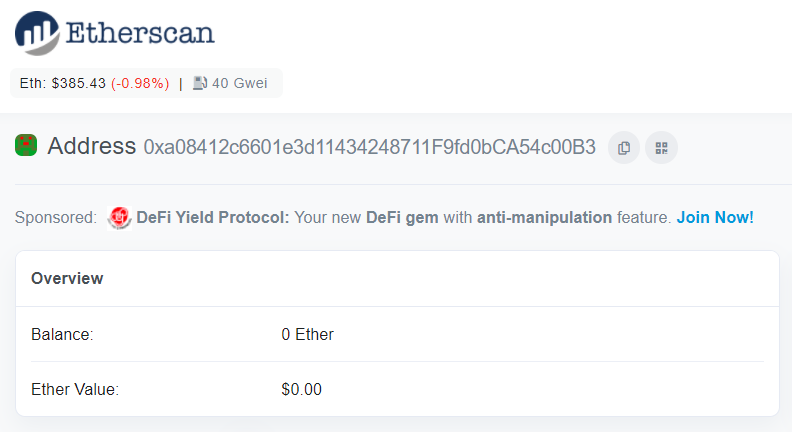Click the green address identicon
Image resolution: width=792 pixels, height=432 pixels.
click(26, 146)
